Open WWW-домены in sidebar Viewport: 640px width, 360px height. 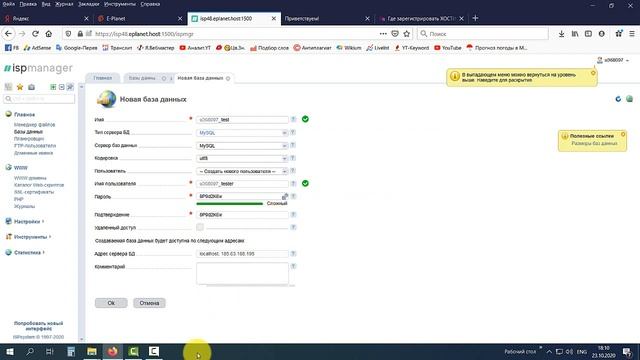point(30,178)
